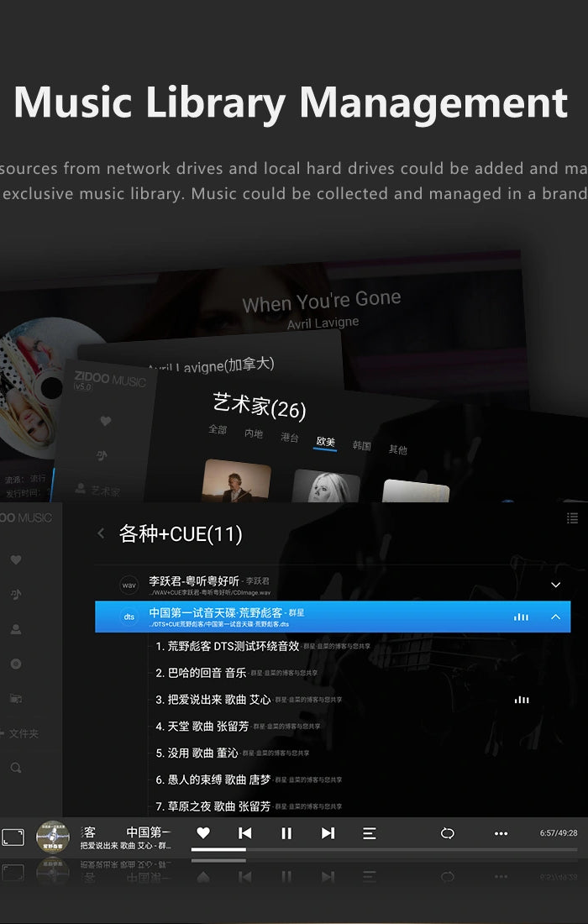588x924 pixels.
Task: Skip to the next track
Action: point(328,833)
